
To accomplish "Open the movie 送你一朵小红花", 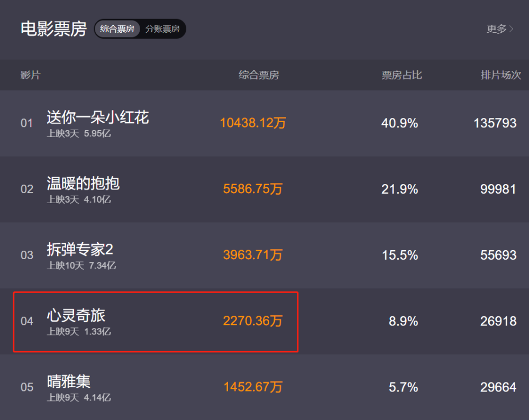I will [98, 117].
